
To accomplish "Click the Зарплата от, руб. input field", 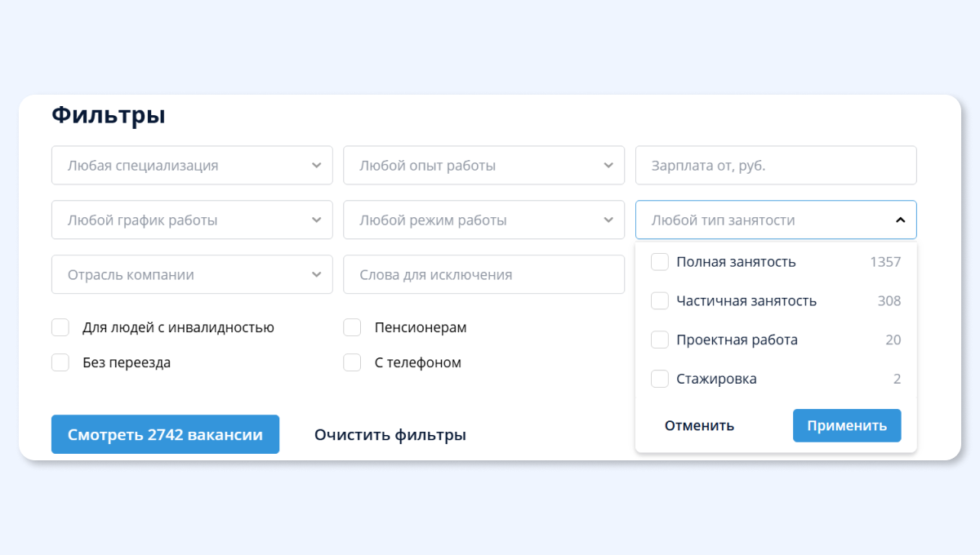I will tap(775, 166).
